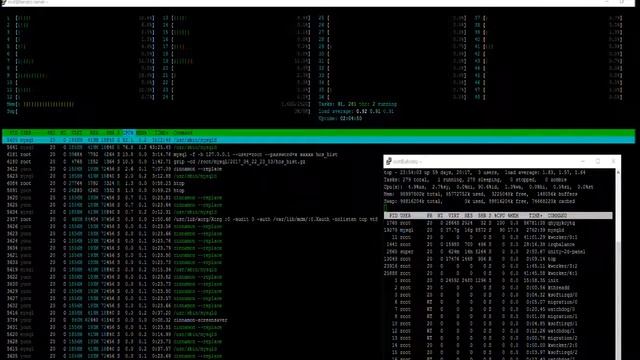Click the MEM% column header in htop
Screen dimensions: 640x360
point(142,133)
